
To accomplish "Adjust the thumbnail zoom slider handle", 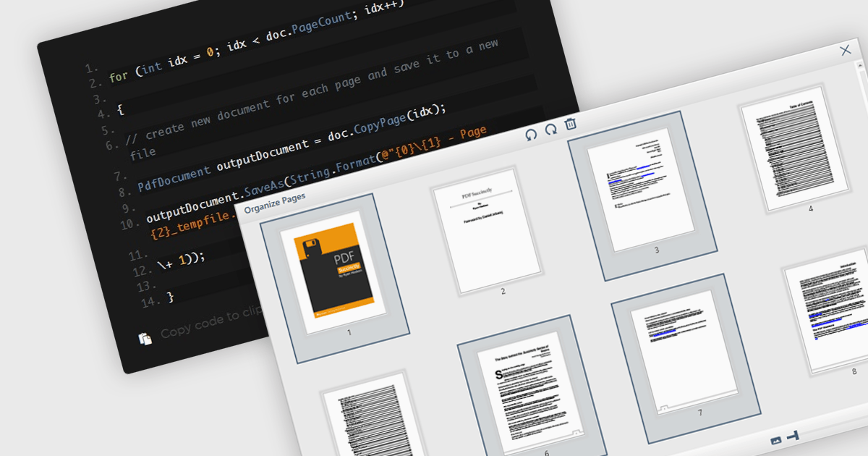I will point(793,435).
